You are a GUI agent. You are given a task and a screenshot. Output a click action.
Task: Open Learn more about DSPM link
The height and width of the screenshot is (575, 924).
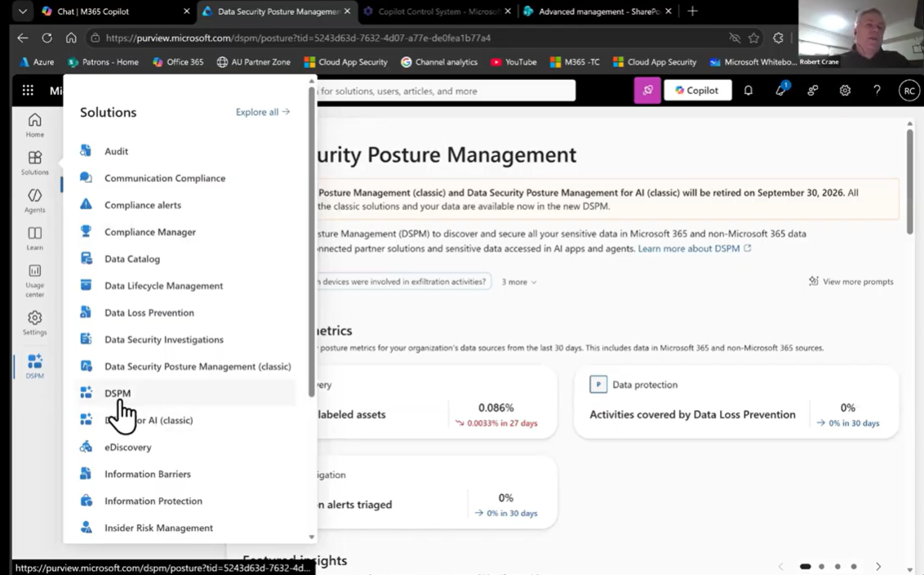[694, 248]
